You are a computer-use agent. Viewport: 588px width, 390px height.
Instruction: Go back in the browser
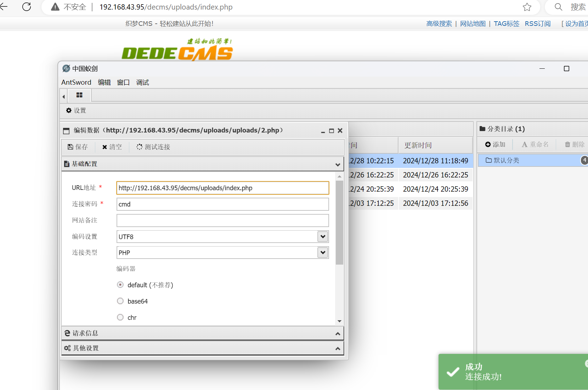pyautogui.click(x=4, y=6)
